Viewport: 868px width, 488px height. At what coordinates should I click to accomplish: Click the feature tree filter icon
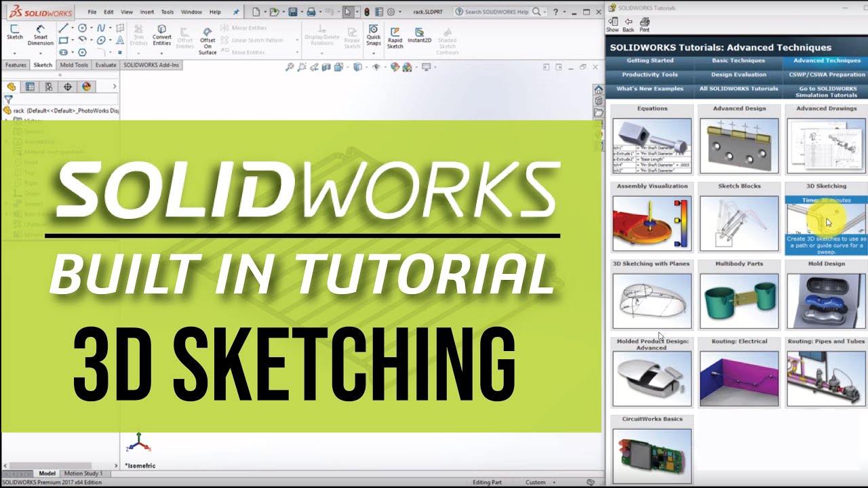point(8,100)
